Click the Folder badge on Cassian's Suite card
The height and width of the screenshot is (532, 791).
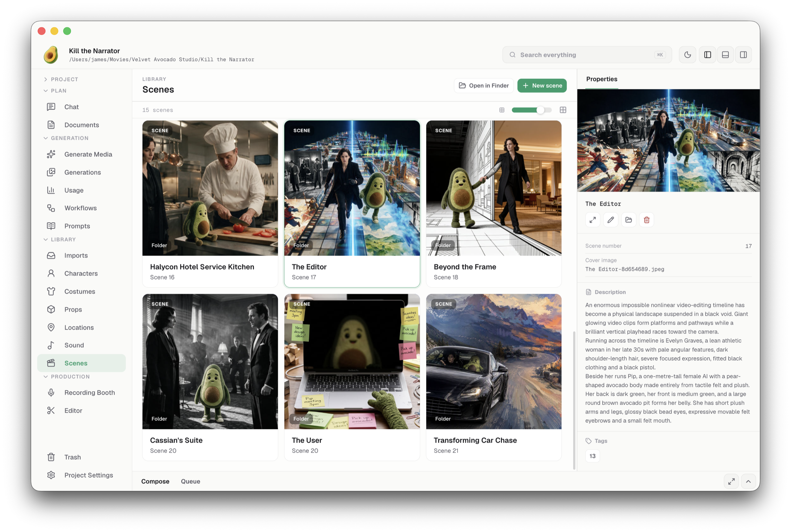tap(159, 419)
